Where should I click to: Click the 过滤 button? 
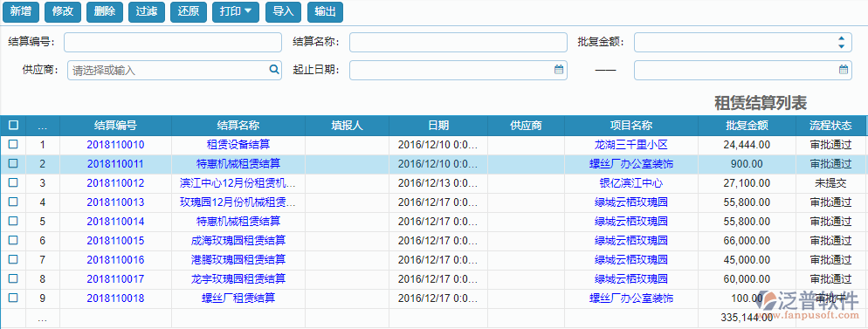point(147,12)
